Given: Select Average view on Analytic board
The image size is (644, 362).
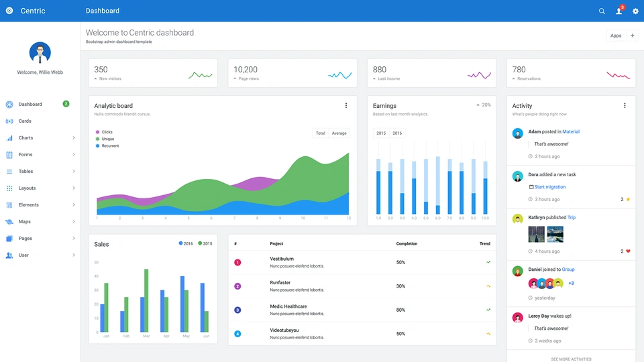Looking at the screenshot, I should (339, 133).
